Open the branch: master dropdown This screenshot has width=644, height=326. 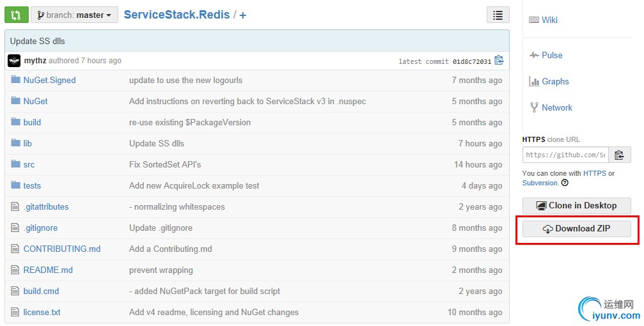[x=74, y=15]
